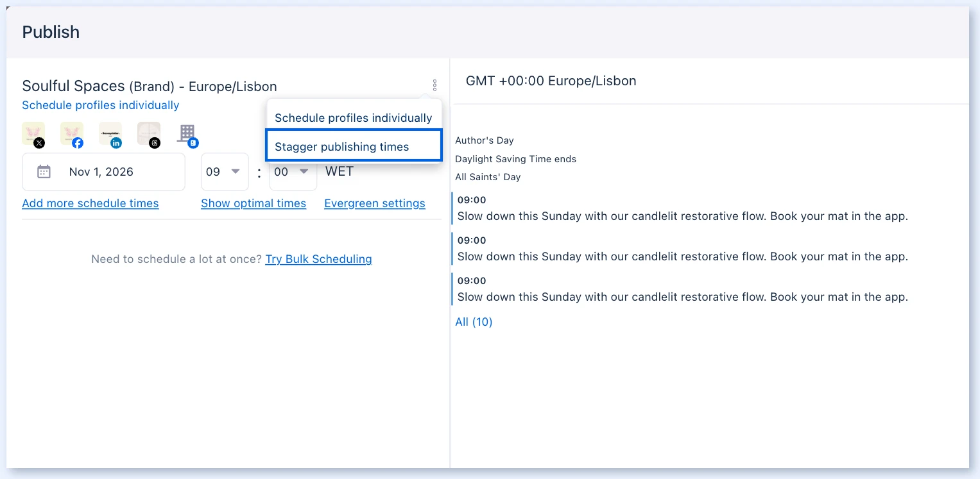Viewport: 980px width, 479px height.
Task: Select the Threads profile avatar
Action: point(149,135)
